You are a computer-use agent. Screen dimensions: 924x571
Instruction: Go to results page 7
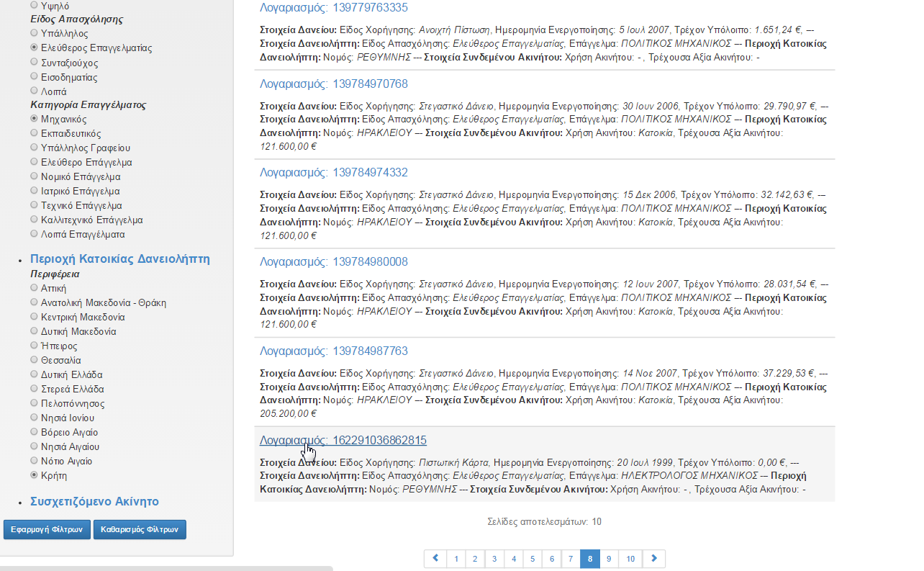pos(570,559)
